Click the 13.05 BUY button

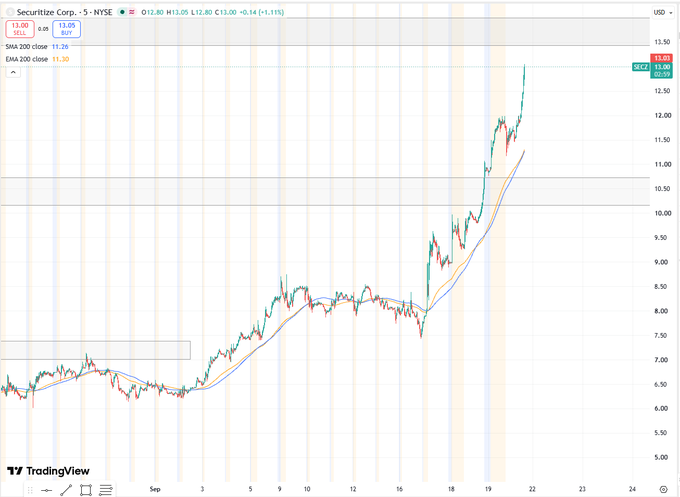(x=67, y=29)
